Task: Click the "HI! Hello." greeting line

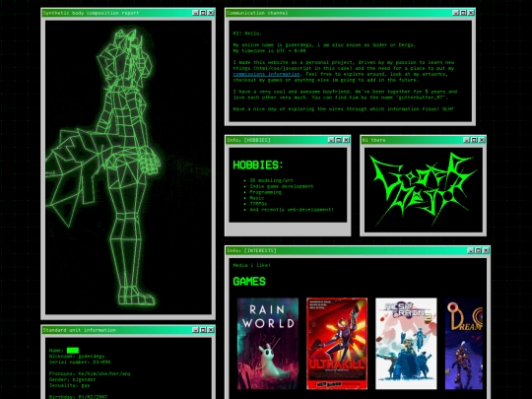Action: click(247, 33)
